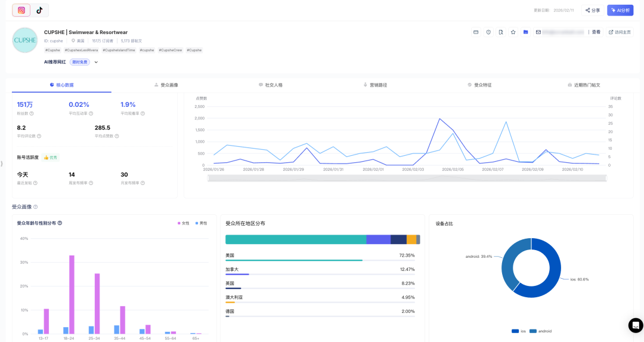This screenshot has width=644, height=342.
Task: Click the blue folder icon
Action: click(x=525, y=32)
